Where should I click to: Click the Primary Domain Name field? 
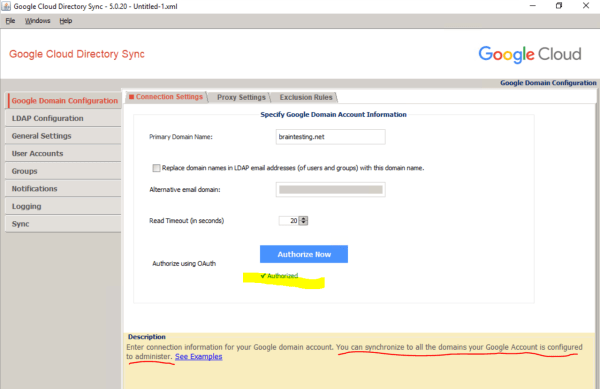pos(331,137)
